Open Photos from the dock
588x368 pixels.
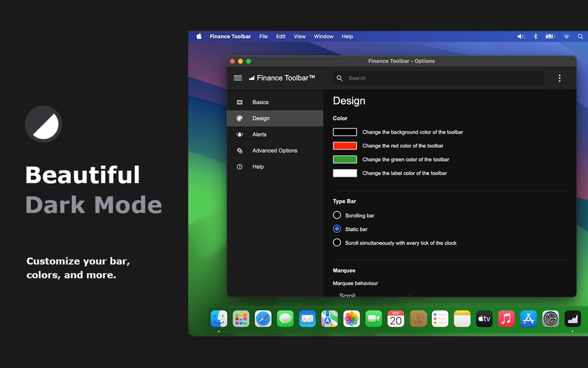coord(352,319)
